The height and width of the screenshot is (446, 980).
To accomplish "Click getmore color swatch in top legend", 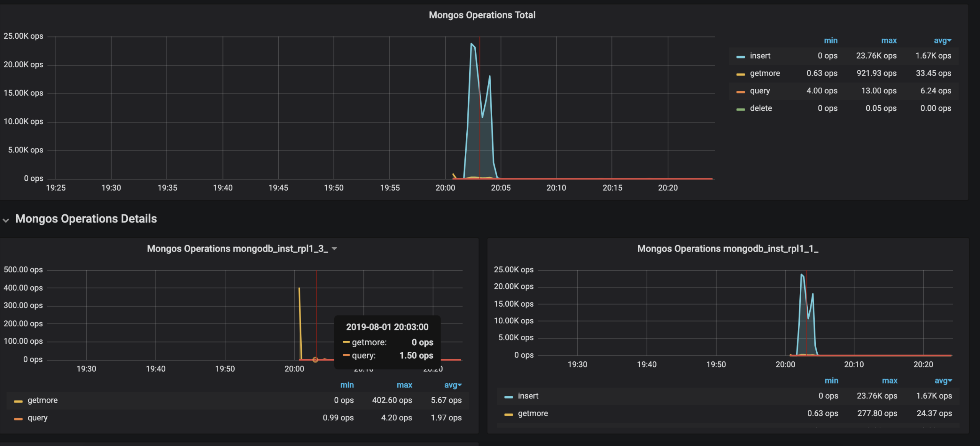I will [740, 74].
